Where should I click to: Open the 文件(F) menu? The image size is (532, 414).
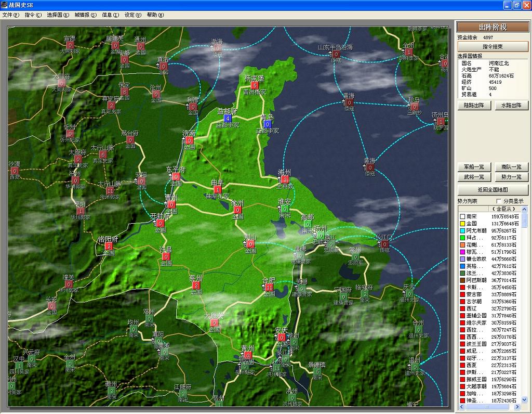(10, 15)
